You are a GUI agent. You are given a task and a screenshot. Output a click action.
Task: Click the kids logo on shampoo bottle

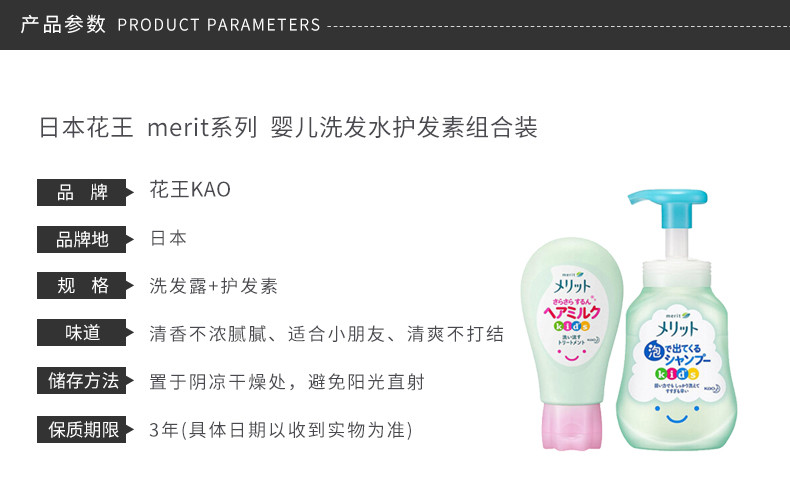click(x=677, y=374)
